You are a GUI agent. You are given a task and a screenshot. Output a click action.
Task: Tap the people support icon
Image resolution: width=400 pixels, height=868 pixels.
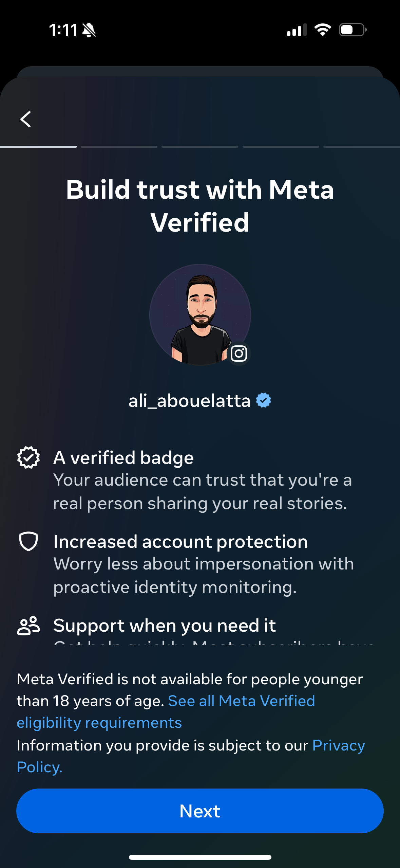coord(28,625)
